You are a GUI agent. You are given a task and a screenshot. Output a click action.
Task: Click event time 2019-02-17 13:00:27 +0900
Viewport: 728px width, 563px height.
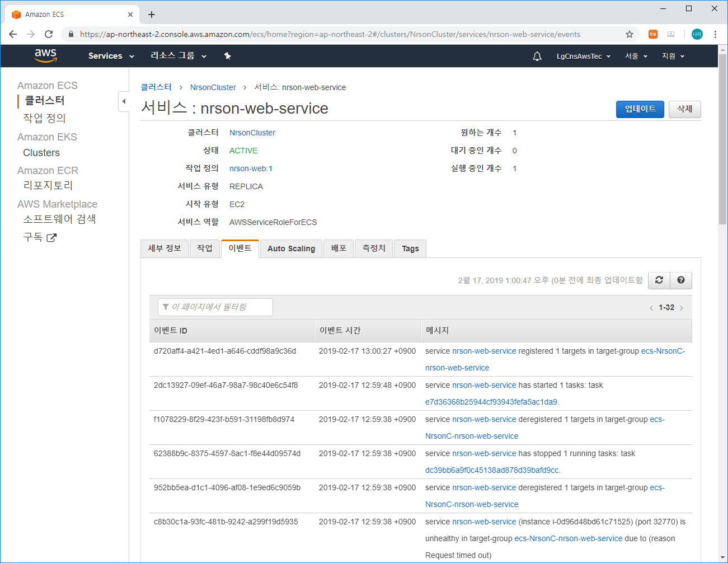(368, 351)
